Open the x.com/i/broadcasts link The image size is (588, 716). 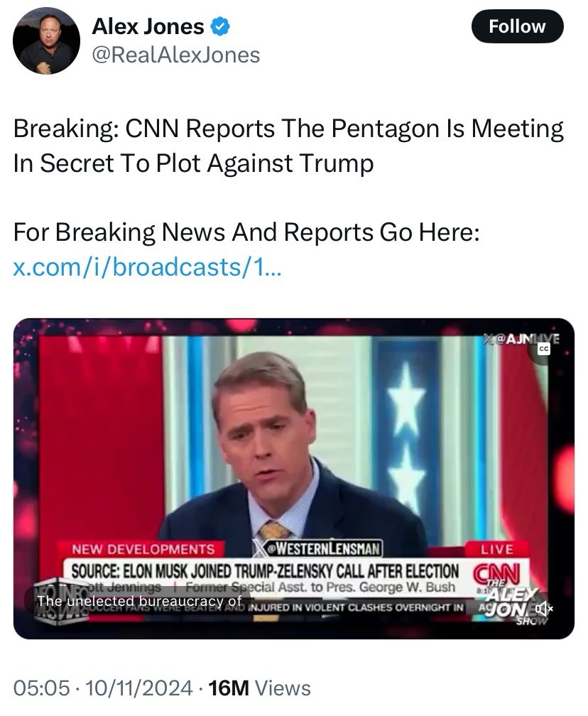click(148, 266)
